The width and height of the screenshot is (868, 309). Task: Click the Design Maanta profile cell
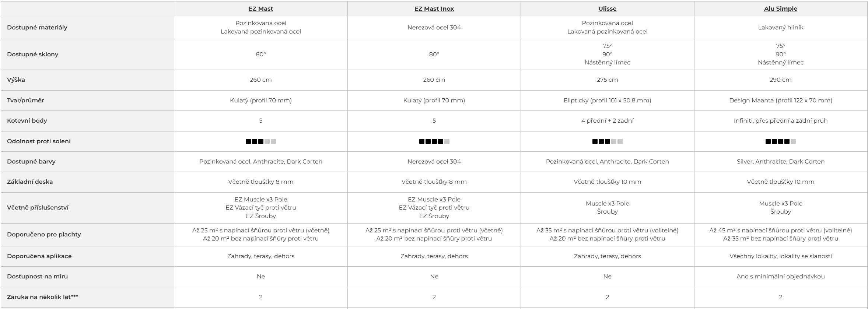781,101
